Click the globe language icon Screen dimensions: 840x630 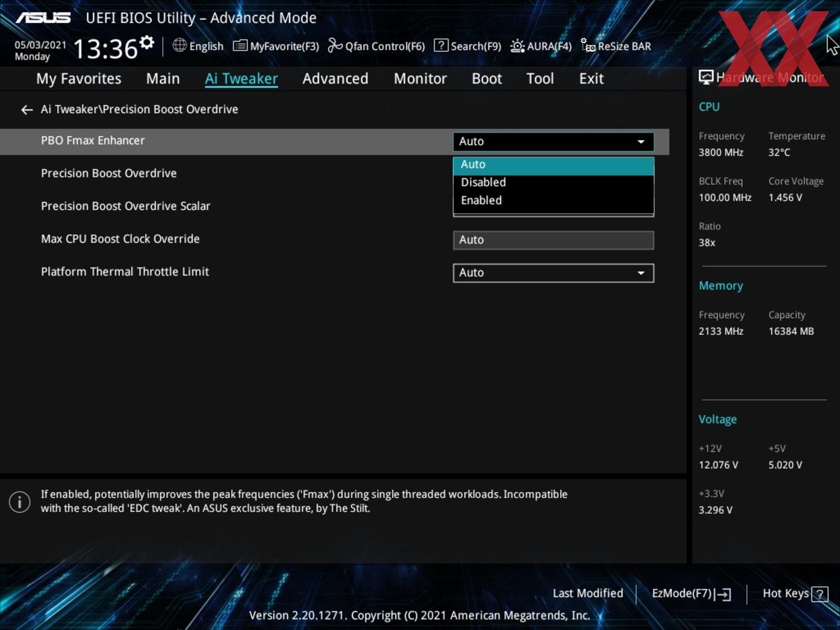(x=179, y=45)
